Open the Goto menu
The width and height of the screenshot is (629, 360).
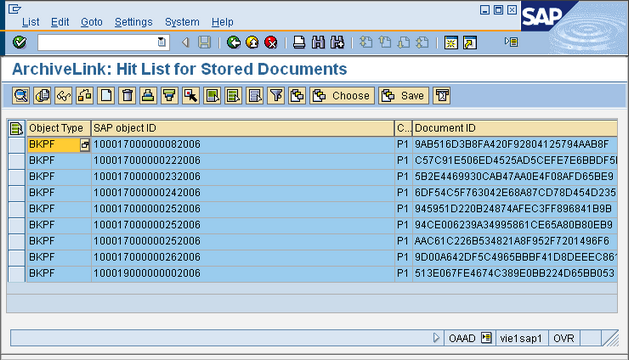(x=91, y=22)
